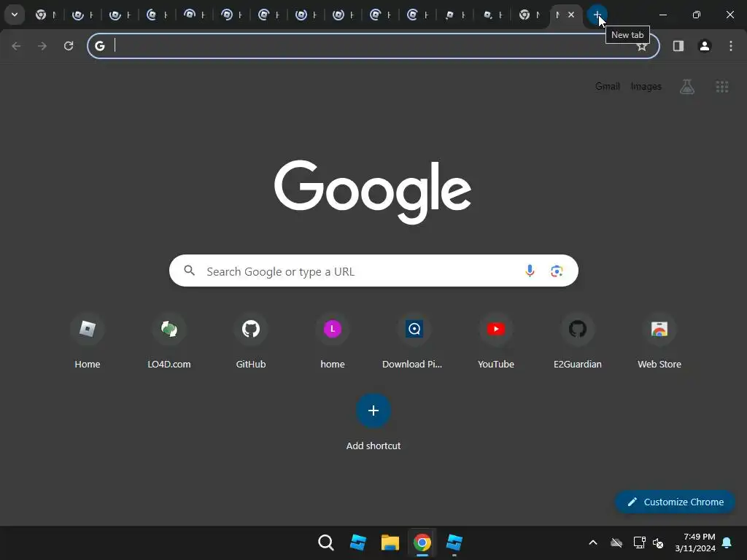
Task: Open the Google apps grid
Action: point(722,87)
